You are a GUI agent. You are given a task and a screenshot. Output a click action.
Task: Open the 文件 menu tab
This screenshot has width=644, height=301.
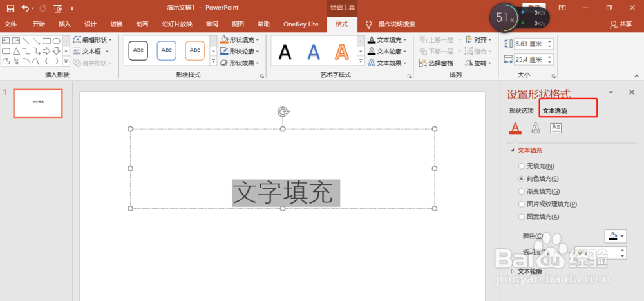[10, 24]
